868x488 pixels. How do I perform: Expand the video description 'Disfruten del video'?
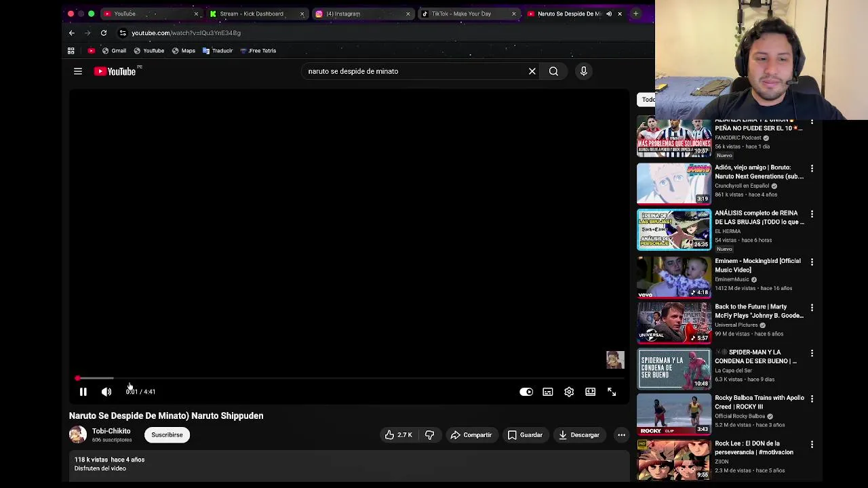100,468
